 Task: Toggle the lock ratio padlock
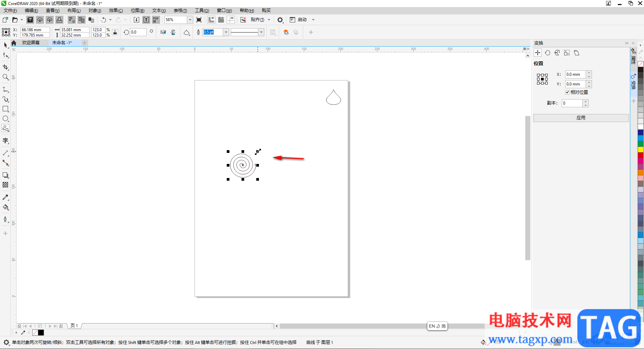[115, 32]
